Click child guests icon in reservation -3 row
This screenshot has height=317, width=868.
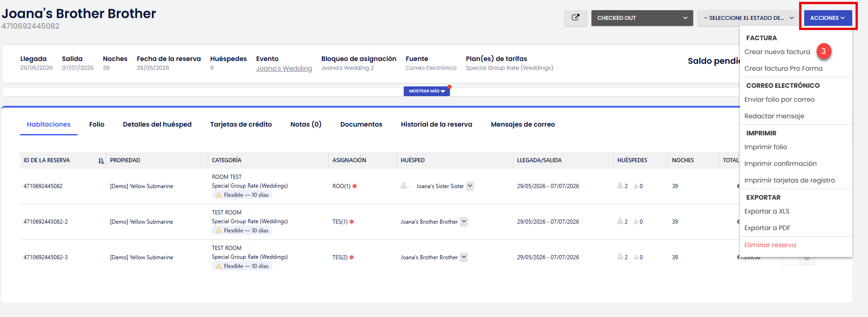pyautogui.click(x=636, y=257)
